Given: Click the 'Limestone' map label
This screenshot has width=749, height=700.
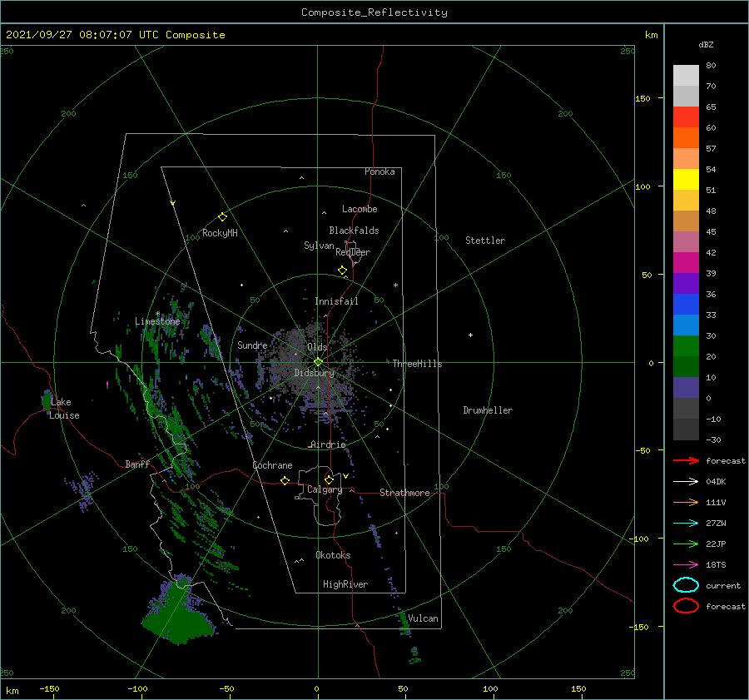Looking at the screenshot, I should coord(157,321).
